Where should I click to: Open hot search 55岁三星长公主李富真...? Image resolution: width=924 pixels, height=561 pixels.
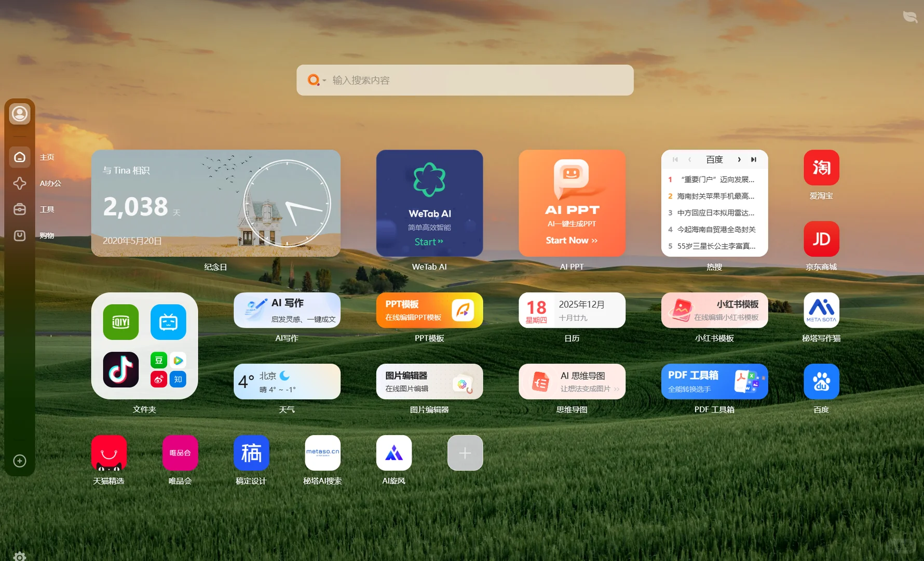coord(714,246)
